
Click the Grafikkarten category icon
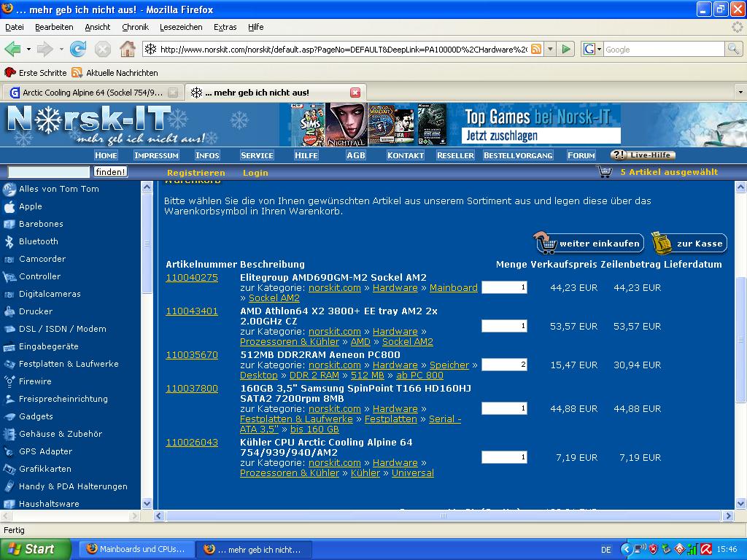(9, 469)
